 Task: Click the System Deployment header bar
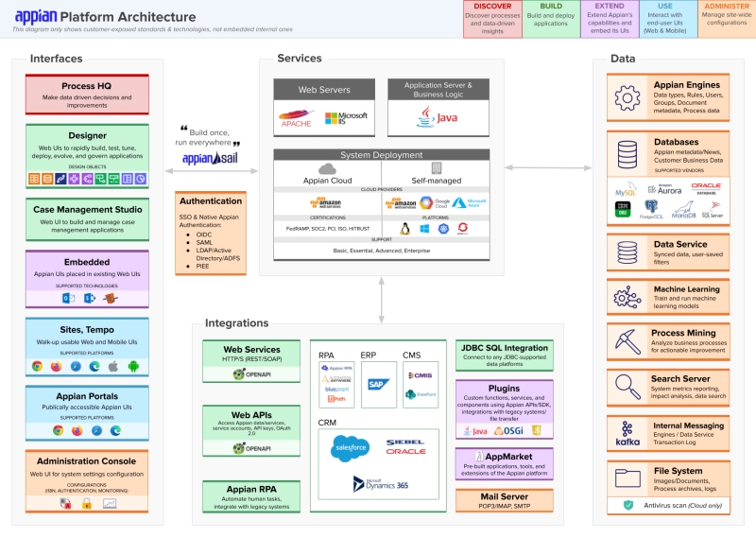[x=382, y=155]
